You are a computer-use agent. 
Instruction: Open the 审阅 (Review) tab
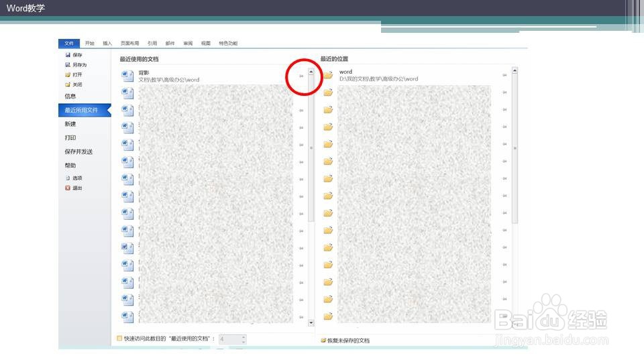pos(188,43)
